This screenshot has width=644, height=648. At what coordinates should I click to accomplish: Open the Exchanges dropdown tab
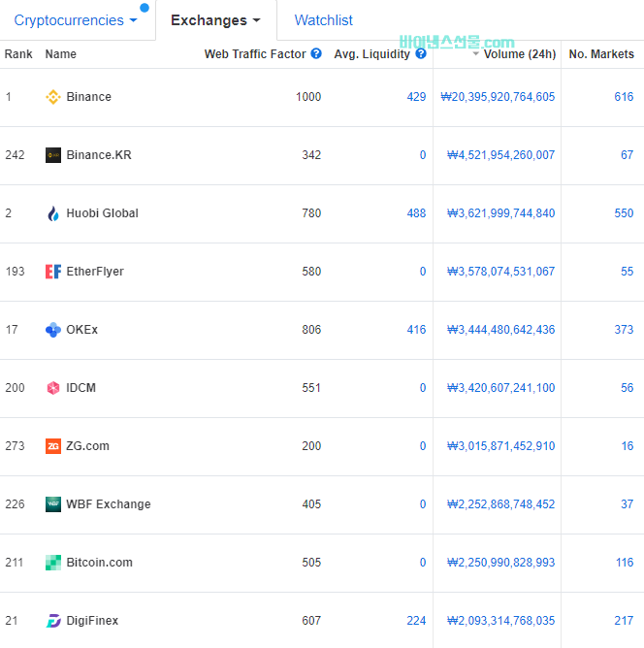215,20
